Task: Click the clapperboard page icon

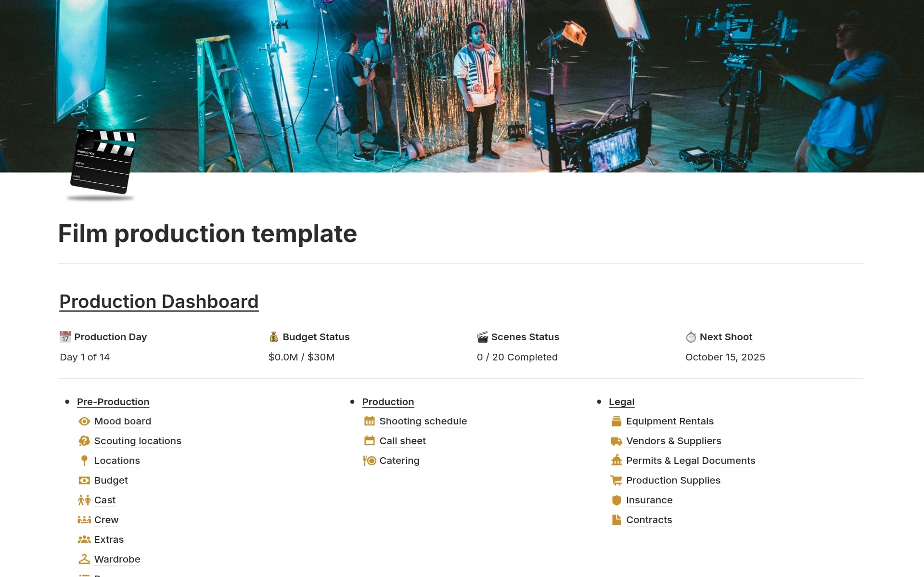Action: point(102,163)
